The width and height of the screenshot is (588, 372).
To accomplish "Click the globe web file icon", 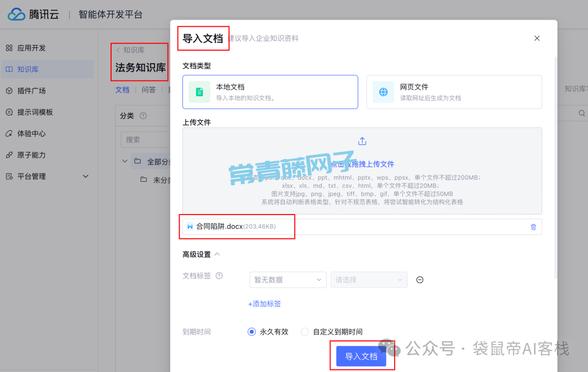I will [383, 92].
